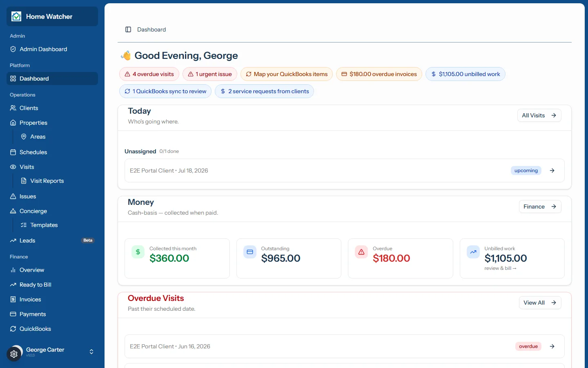The height and width of the screenshot is (368, 588).
Task: Click the Properties house icon
Action: pos(13,123)
